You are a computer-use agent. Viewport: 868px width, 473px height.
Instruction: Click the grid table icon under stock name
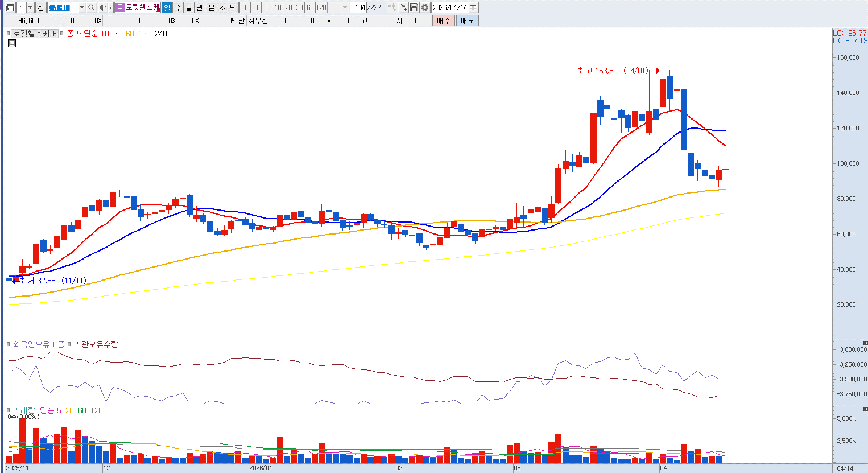coord(11,43)
